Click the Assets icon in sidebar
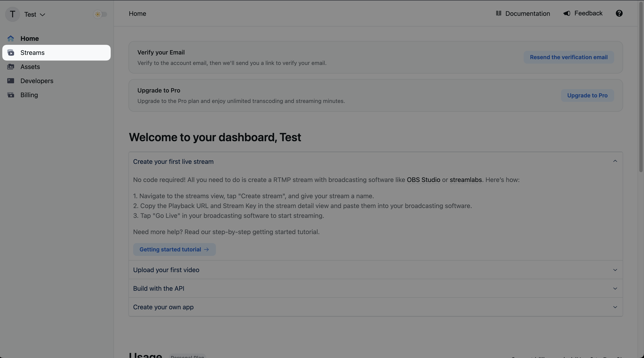The image size is (644, 358). tap(11, 67)
